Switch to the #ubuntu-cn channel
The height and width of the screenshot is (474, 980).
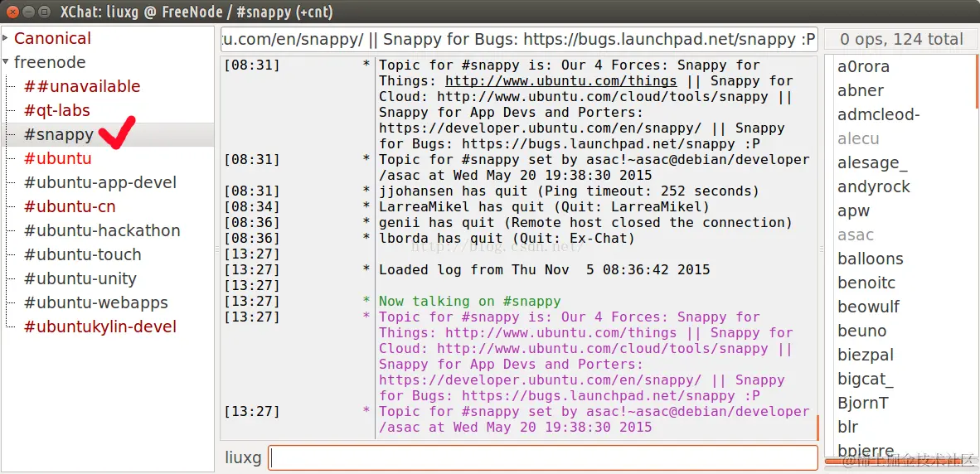click(x=70, y=206)
